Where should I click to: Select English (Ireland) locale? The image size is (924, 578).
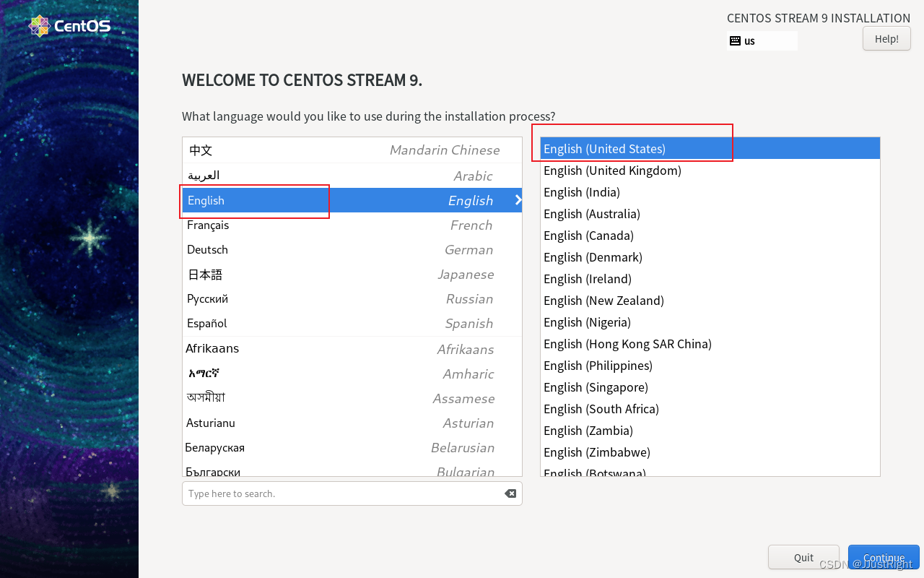click(710, 278)
